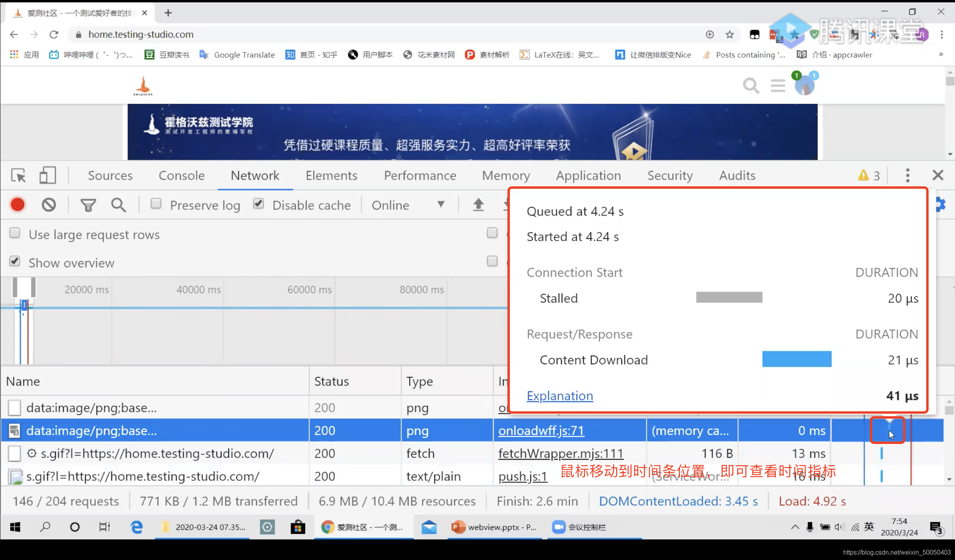Enable the Preserve log checkbox
The width and height of the screenshot is (955, 560).
point(156,204)
